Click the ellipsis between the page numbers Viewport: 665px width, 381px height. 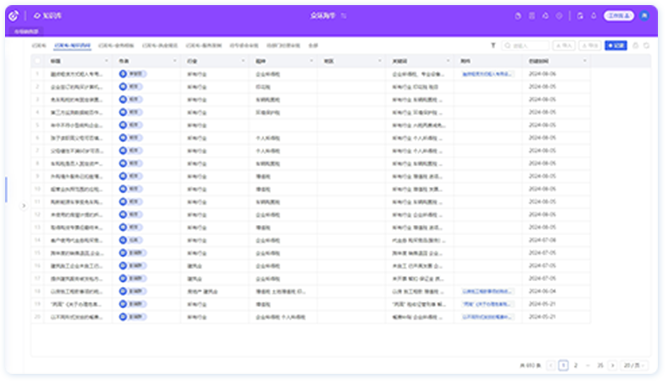coord(588,365)
